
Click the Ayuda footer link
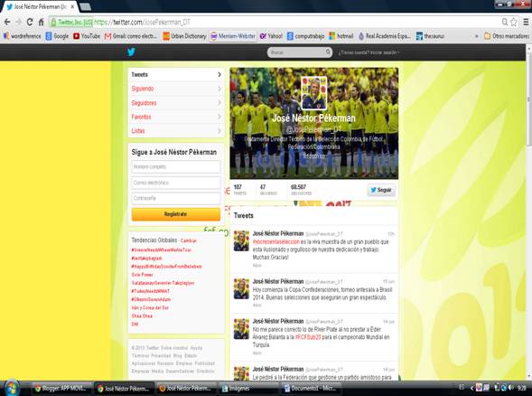(x=196, y=348)
